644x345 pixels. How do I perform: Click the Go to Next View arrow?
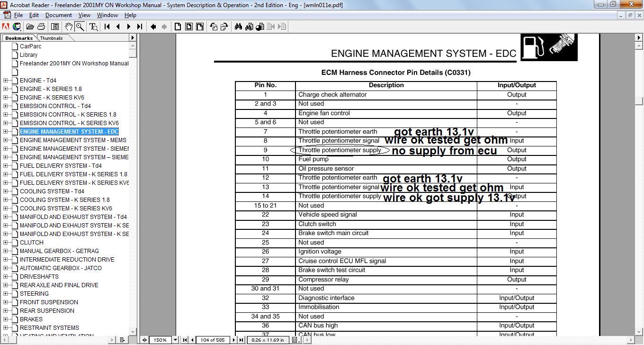click(164, 27)
